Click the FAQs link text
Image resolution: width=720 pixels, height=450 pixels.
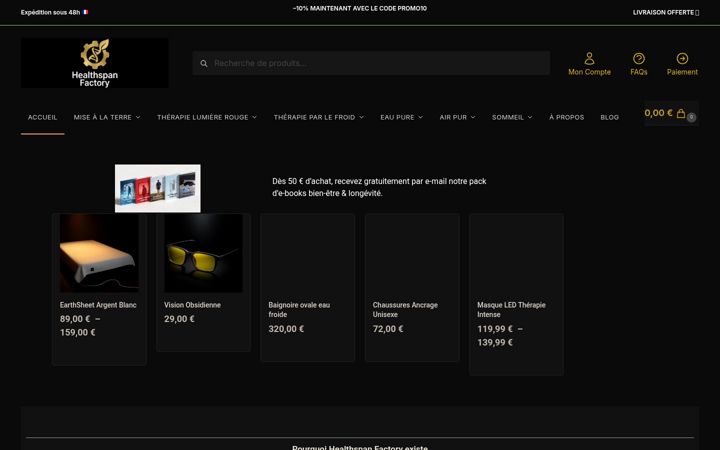pos(639,72)
